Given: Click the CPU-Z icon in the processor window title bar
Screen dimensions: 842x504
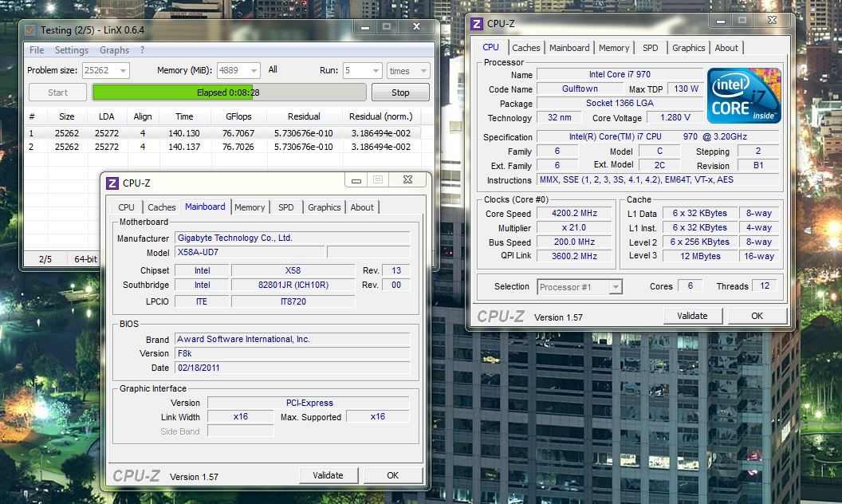Looking at the screenshot, I should coord(477,24).
